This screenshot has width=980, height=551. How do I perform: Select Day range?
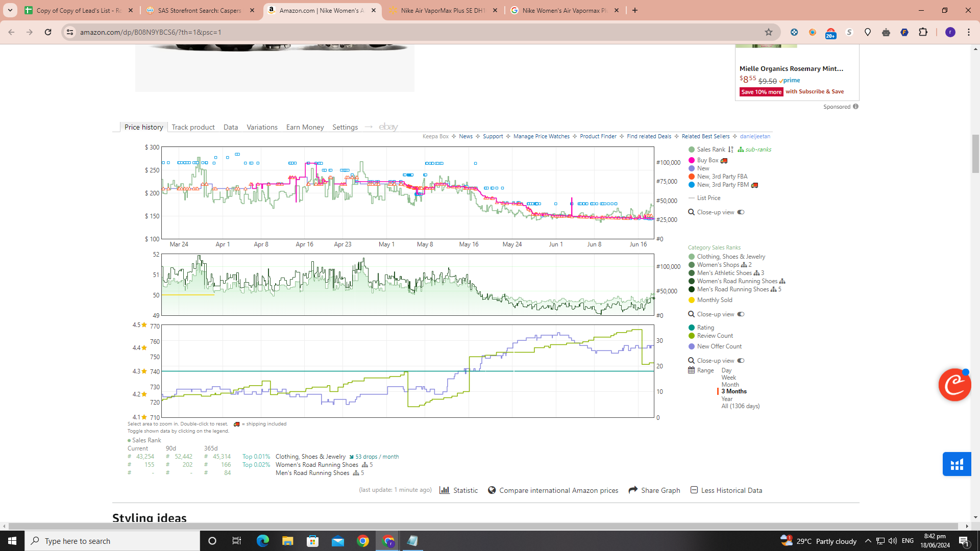726,370
